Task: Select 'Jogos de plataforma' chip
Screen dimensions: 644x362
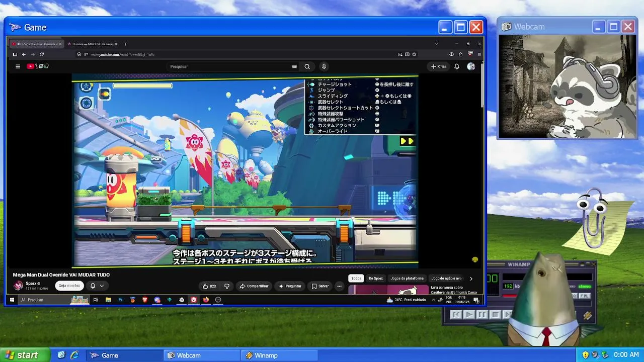Action: (x=408, y=279)
